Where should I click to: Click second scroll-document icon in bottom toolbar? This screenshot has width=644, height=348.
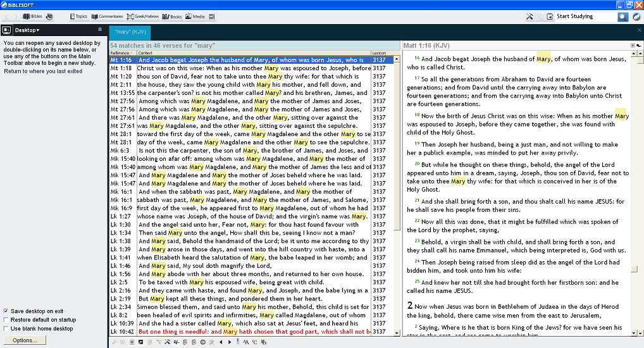tap(194, 342)
